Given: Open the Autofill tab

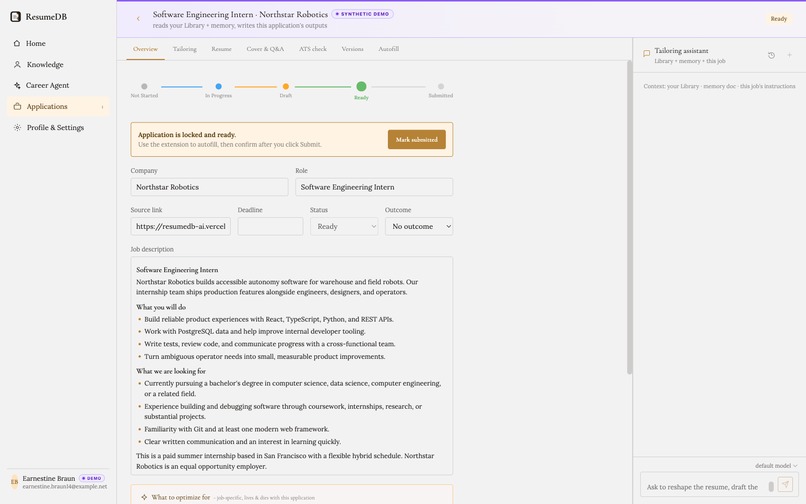Looking at the screenshot, I should tap(389, 49).
